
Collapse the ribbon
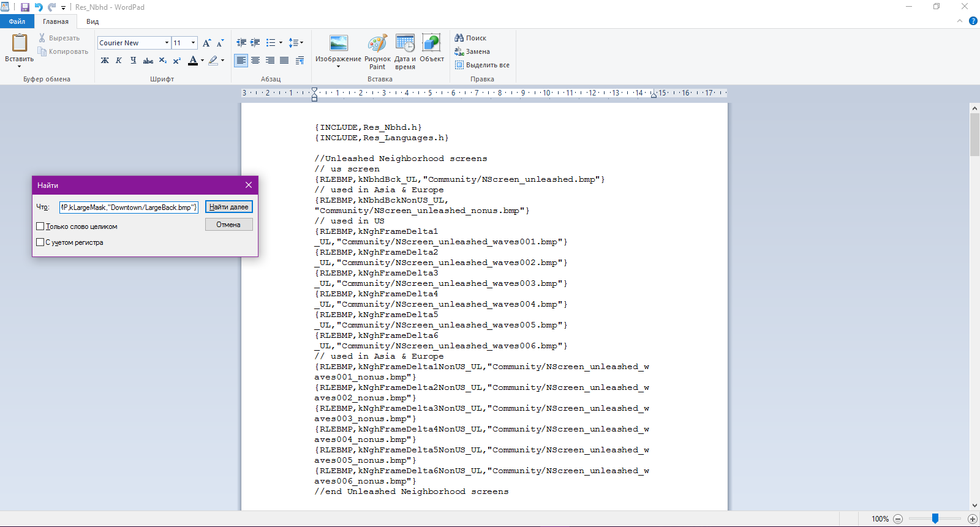click(960, 21)
